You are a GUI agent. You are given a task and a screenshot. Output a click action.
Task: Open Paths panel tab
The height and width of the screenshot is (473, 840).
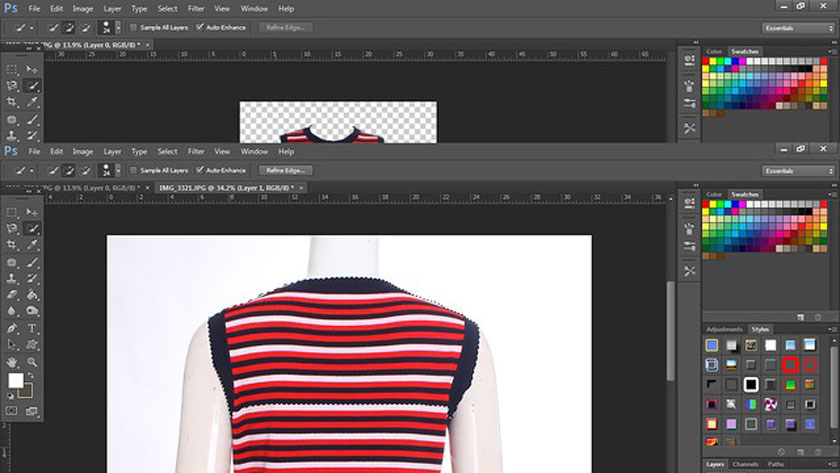(x=775, y=464)
